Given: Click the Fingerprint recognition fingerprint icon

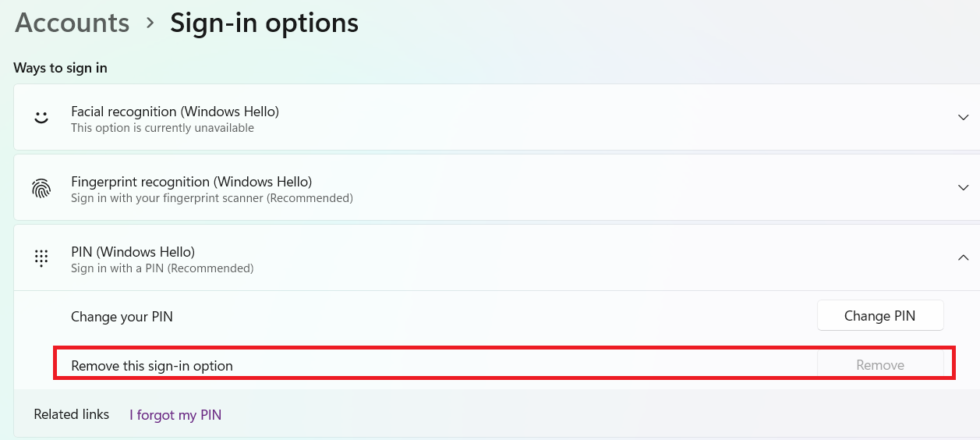Looking at the screenshot, I should 41,188.
